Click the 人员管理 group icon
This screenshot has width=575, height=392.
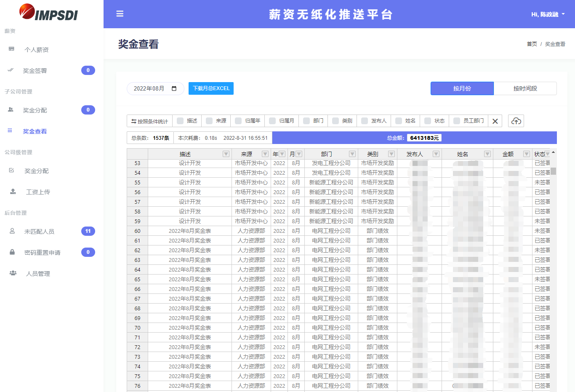coord(13,273)
